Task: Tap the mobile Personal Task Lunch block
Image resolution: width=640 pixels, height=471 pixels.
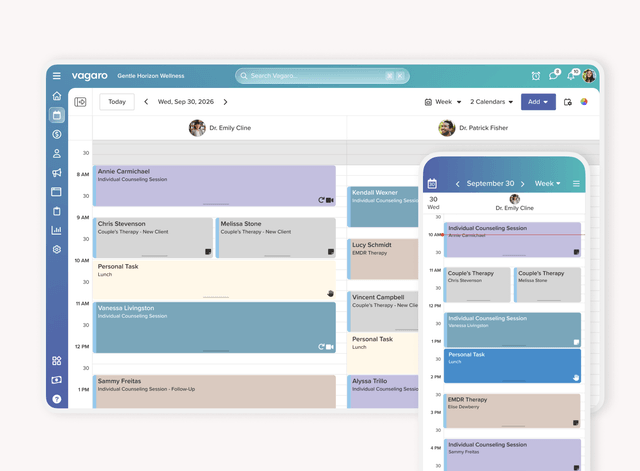Action: coord(512,366)
